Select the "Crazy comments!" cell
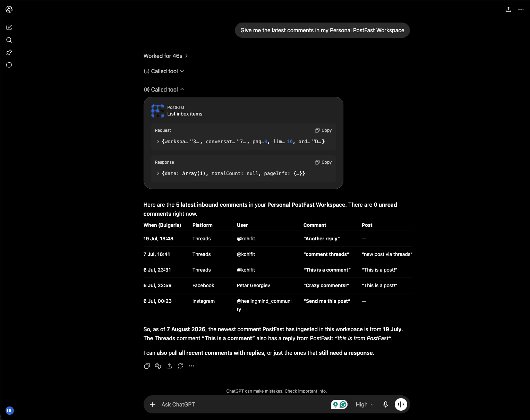530x420 pixels. pos(326,285)
